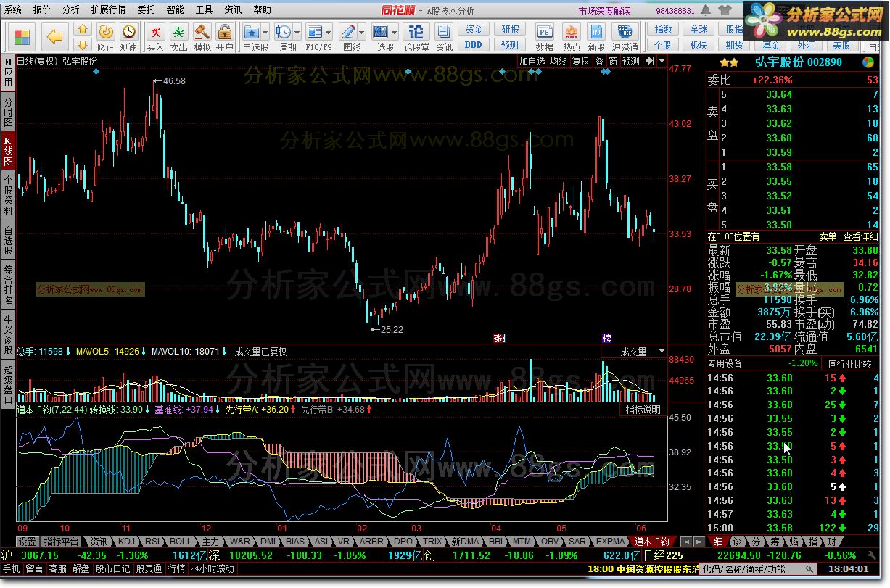Click the down arrow toolbar icon
Viewport: 890px width, 588px height.
pyautogui.click(x=83, y=45)
